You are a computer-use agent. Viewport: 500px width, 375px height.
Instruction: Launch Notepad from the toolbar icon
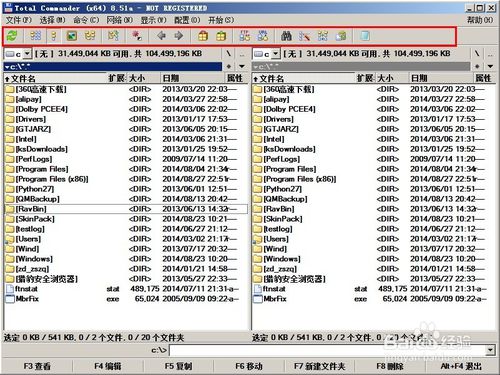[365, 36]
